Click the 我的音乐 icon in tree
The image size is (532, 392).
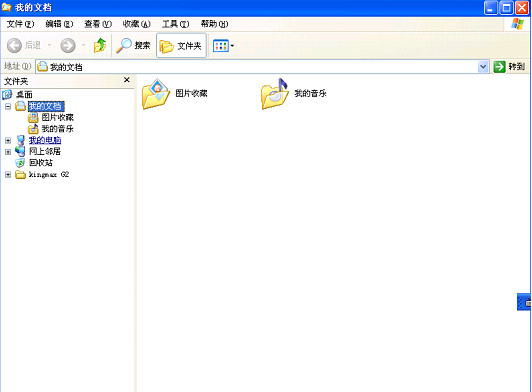33,129
